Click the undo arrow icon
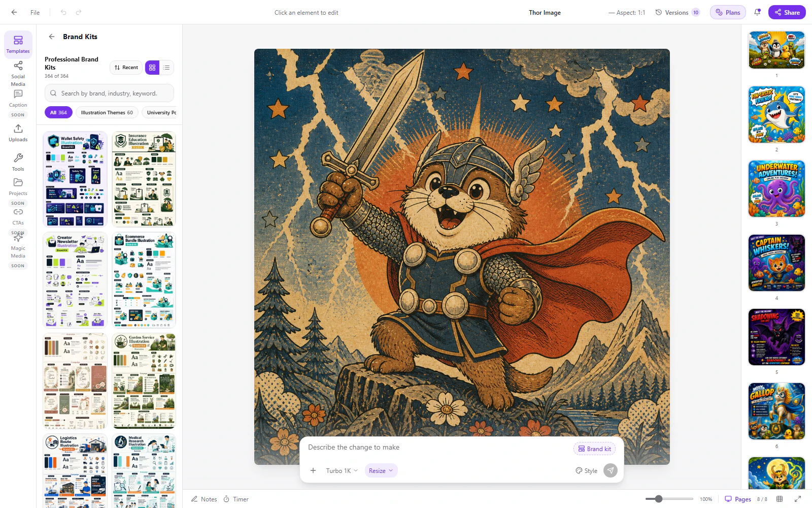The height and width of the screenshot is (508, 812). pyautogui.click(x=63, y=12)
